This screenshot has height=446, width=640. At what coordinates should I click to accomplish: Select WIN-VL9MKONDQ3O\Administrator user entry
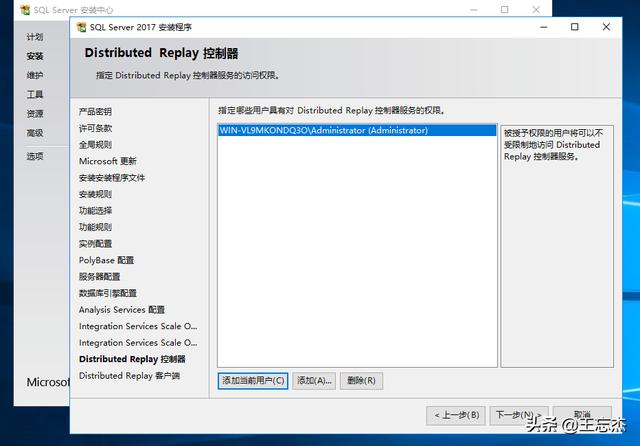point(357,131)
